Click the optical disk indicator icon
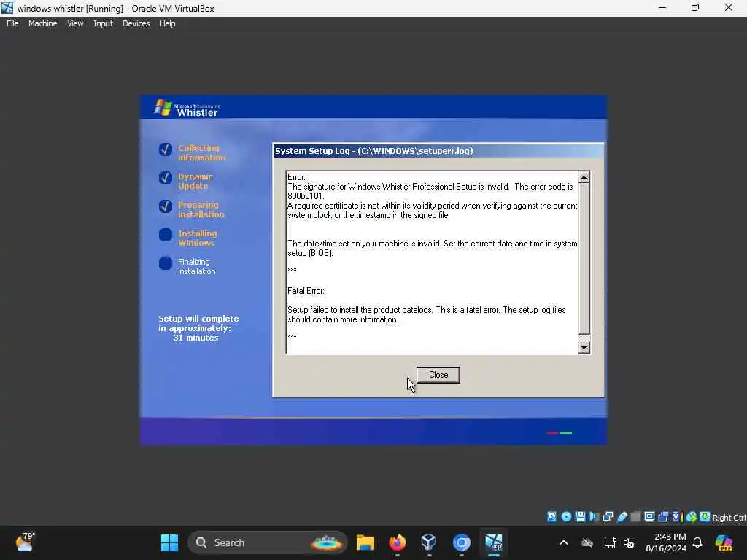The image size is (747, 560). tap(566, 517)
